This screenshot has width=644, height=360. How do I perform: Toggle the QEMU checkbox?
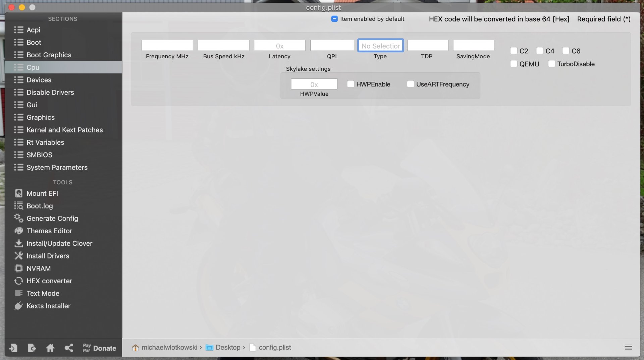pyautogui.click(x=514, y=64)
